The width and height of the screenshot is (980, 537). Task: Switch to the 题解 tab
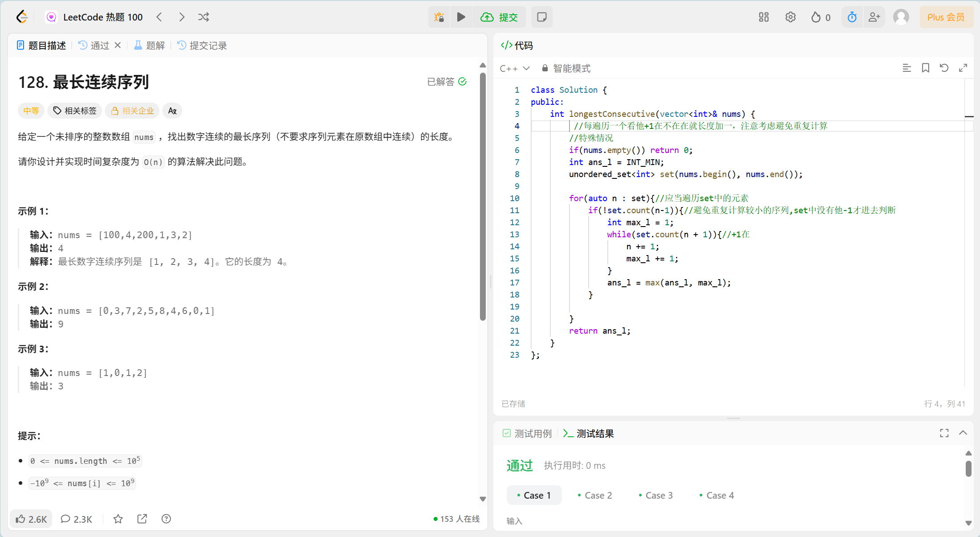[150, 45]
